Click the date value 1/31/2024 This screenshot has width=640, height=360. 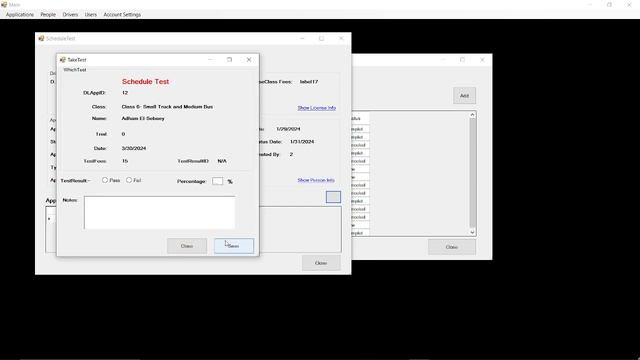coord(302,142)
